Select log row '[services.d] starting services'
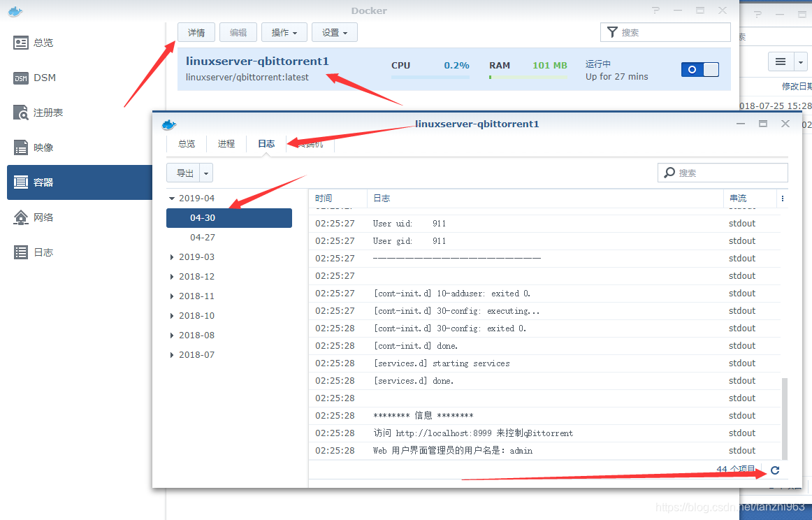 [545, 363]
